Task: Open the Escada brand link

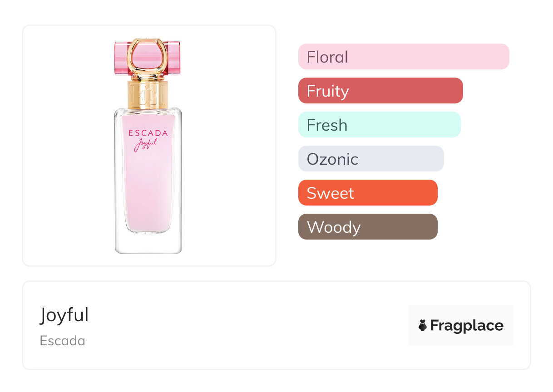Action: 63,341
